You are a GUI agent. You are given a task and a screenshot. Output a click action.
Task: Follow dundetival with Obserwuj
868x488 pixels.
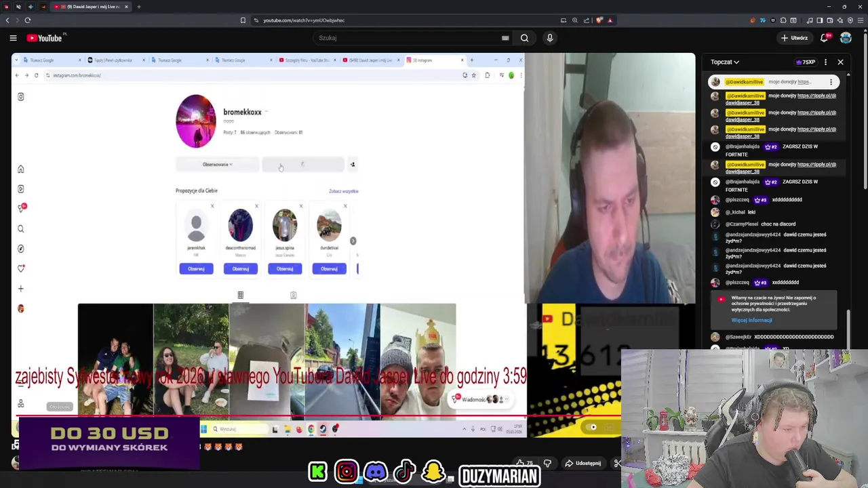329,269
